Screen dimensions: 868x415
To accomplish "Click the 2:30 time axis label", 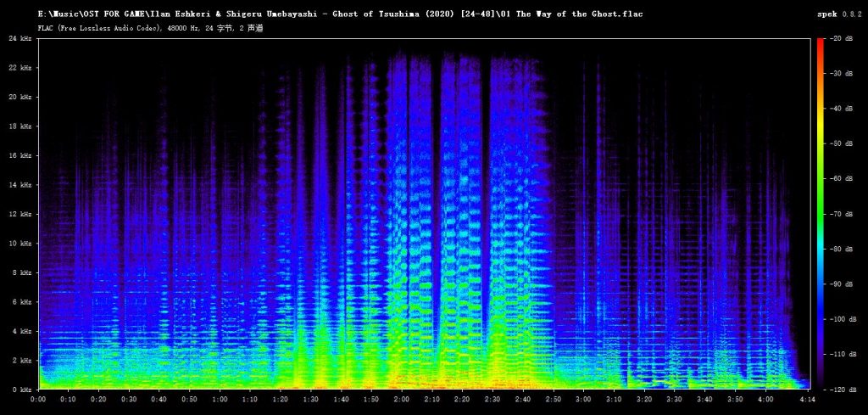I will coord(492,399).
